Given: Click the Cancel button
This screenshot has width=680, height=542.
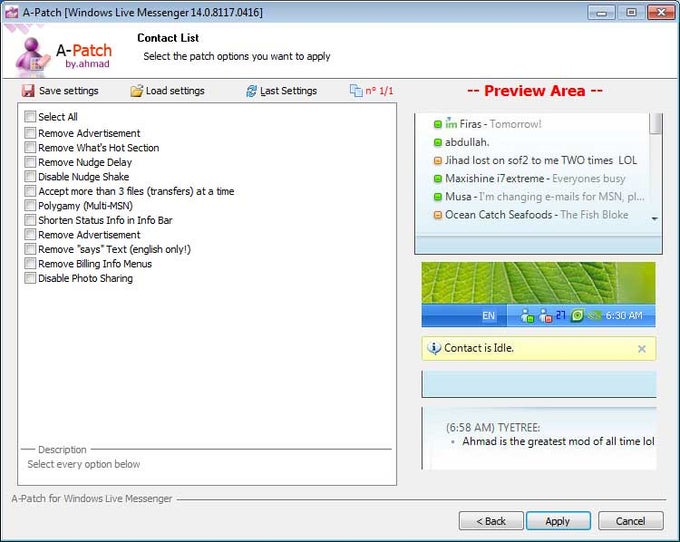Looking at the screenshot, I should click(x=631, y=521).
